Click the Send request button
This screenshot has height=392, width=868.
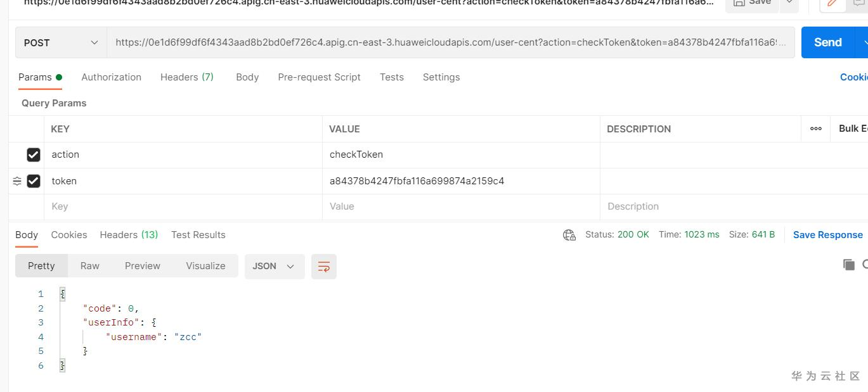click(x=828, y=42)
